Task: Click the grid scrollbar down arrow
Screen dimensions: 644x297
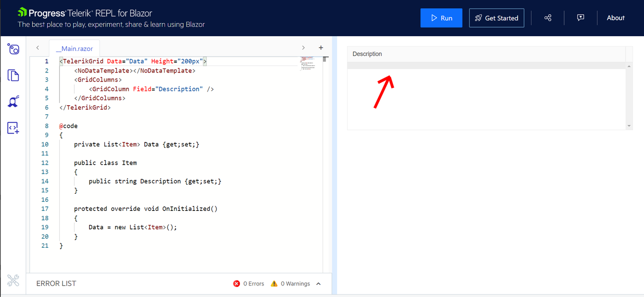Action: click(629, 125)
